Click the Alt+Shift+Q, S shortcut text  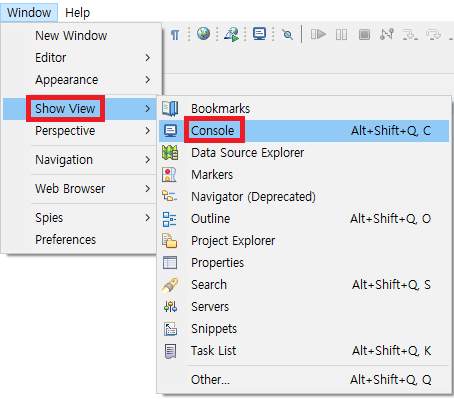tap(391, 285)
